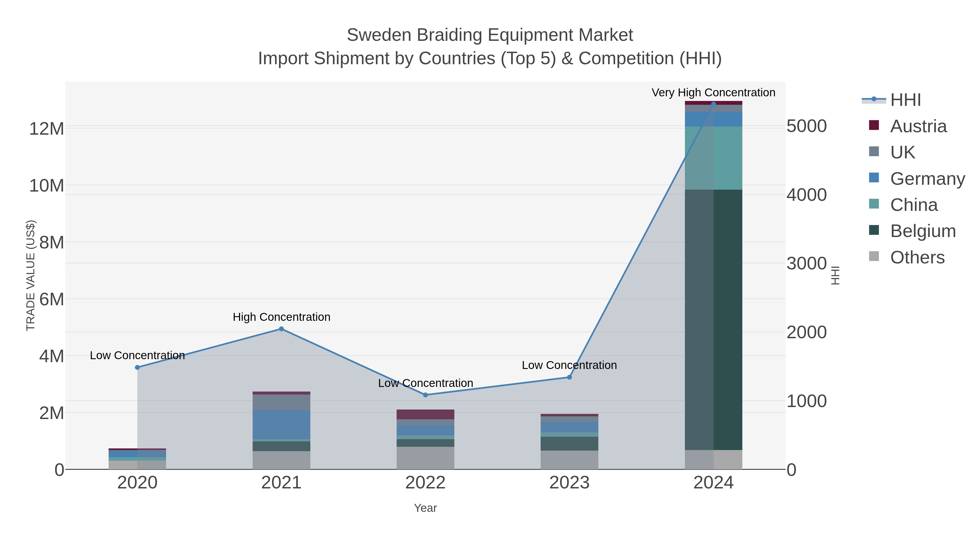Click the HHI line marker in legend
This screenshot has width=980, height=551.
point(874,99)
